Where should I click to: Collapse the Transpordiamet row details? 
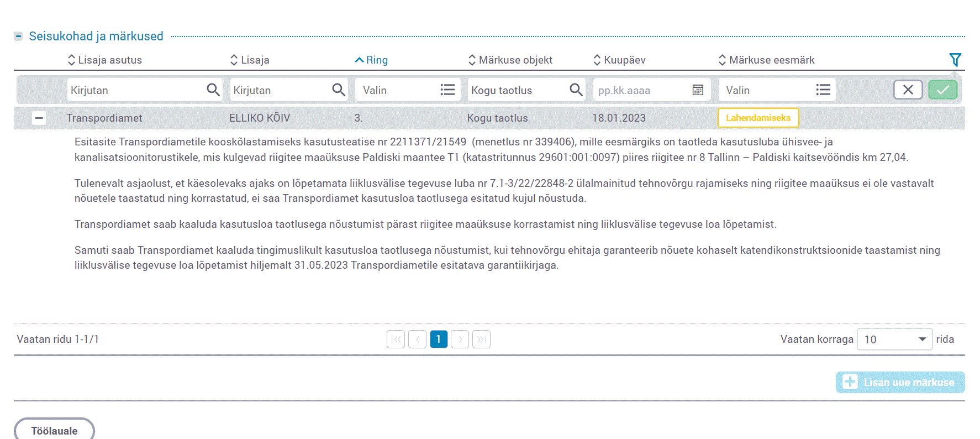coord(39,118)
